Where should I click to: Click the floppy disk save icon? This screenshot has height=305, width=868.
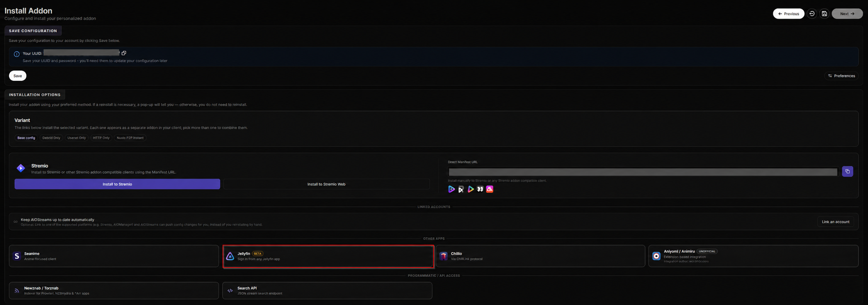(x=824, y=14)
